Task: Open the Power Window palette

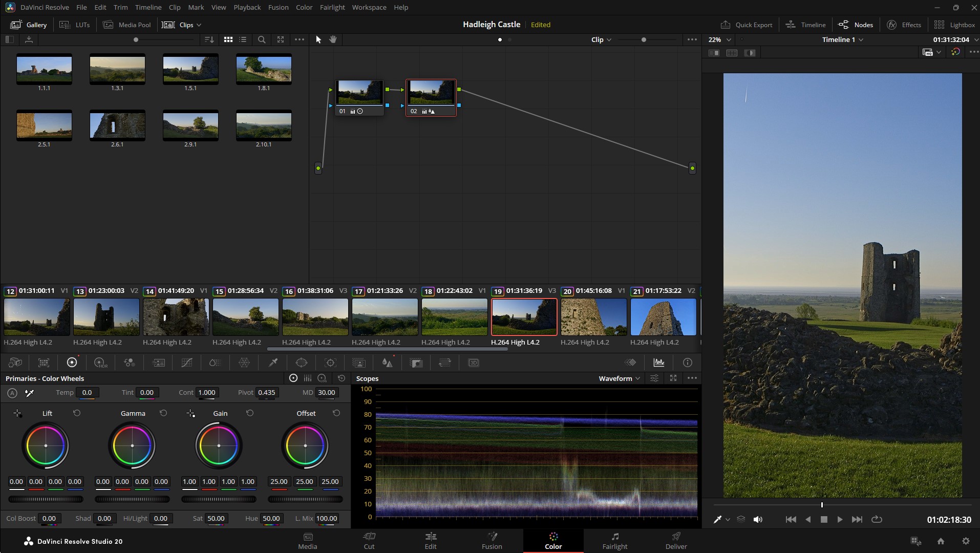Action: tap(302, 363)
